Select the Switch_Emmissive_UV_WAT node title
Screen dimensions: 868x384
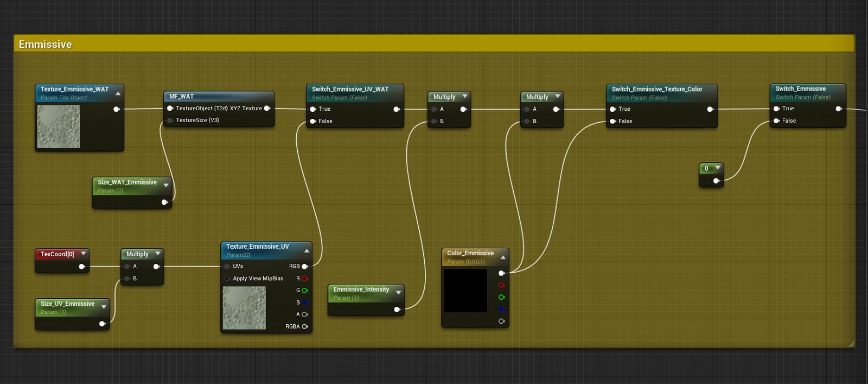[350, 89]
